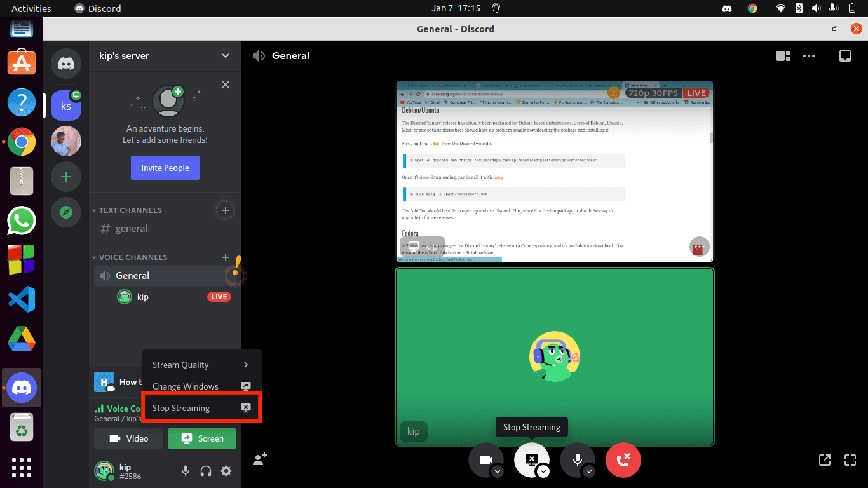Open the clock Jan 7 17:15

click(456, 8)
